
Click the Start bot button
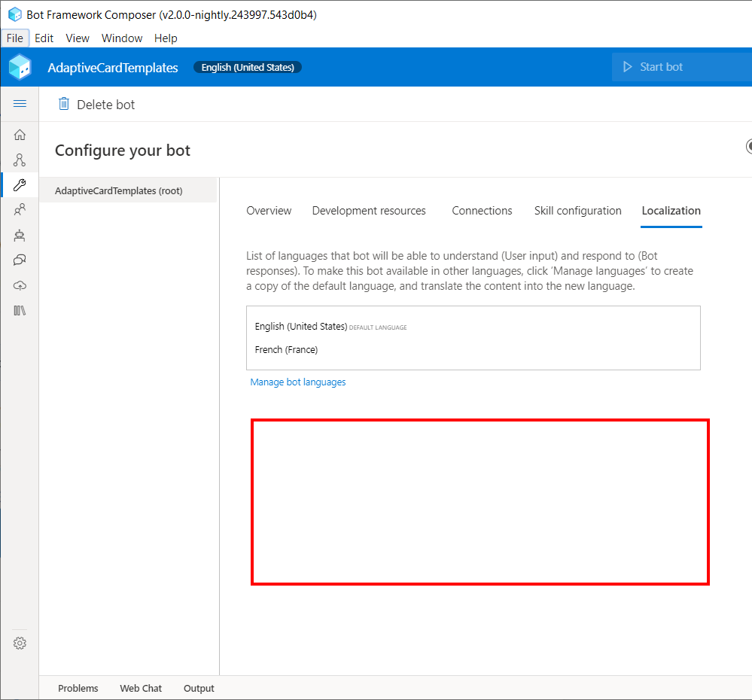(x=681, y=67)
